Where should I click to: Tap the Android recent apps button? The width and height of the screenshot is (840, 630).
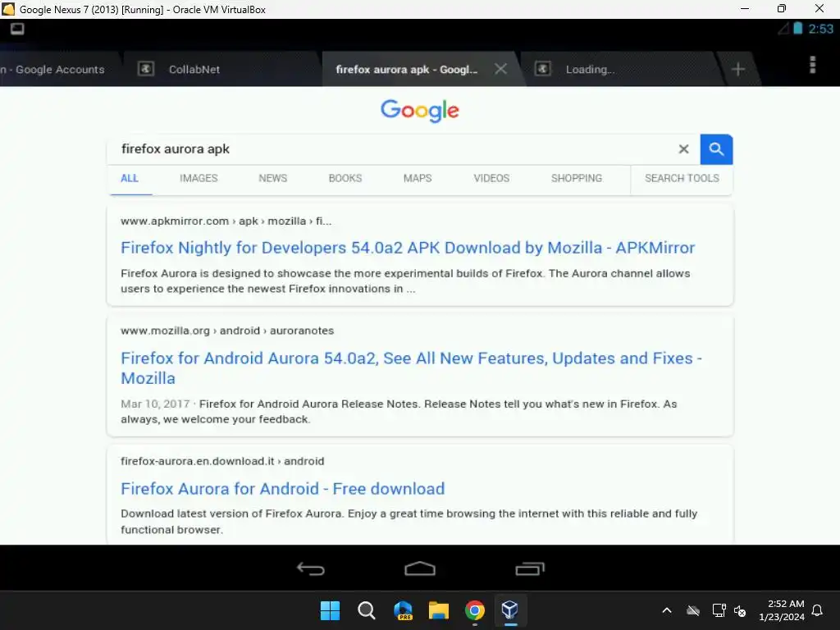click(x=530, y=568)
